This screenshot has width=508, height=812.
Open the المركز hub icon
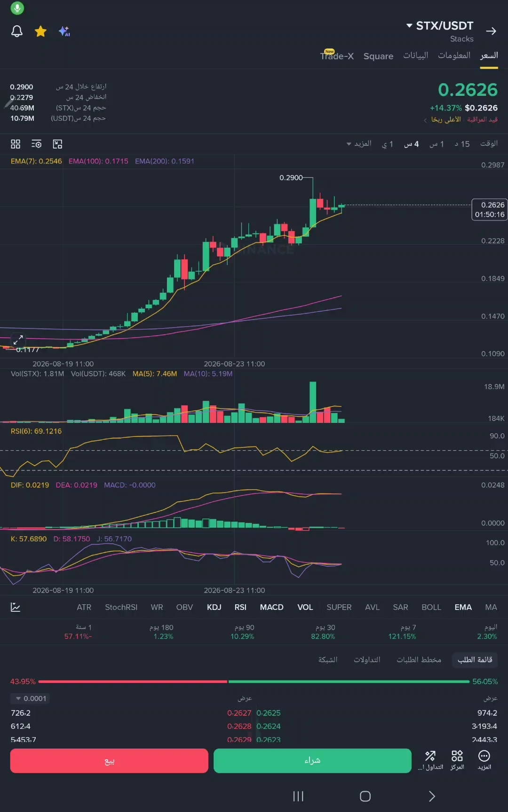(457, 760)
